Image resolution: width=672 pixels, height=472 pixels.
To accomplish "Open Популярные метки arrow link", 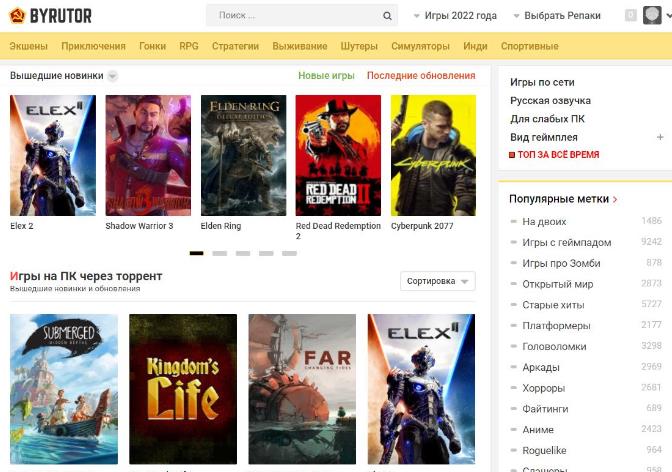I will 615,199.
